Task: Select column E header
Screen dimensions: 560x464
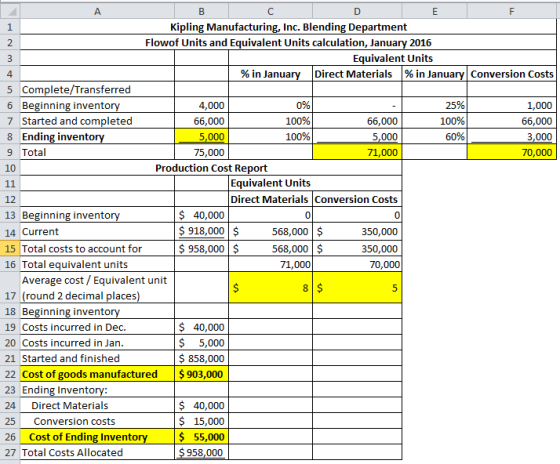Action: click(434, 11)
